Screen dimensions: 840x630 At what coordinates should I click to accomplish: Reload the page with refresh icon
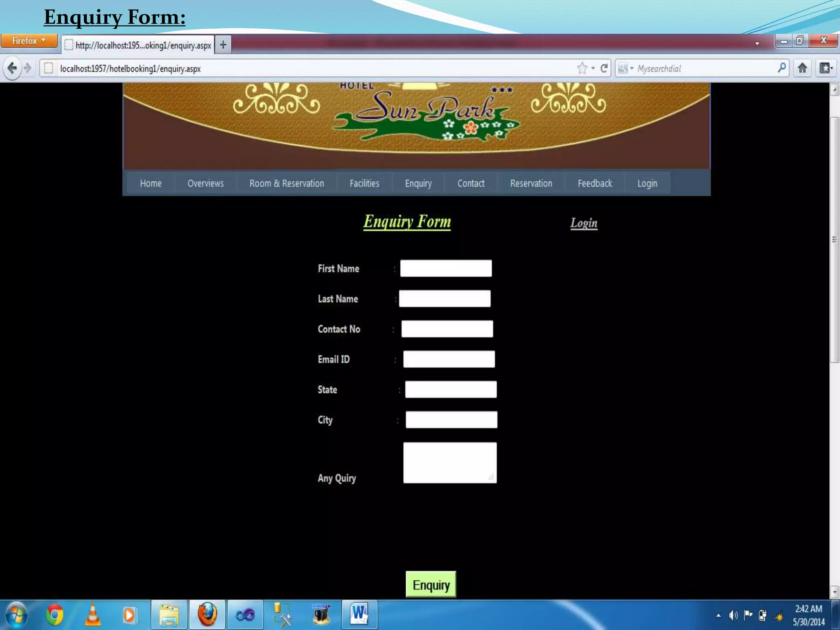pos(604,68)
